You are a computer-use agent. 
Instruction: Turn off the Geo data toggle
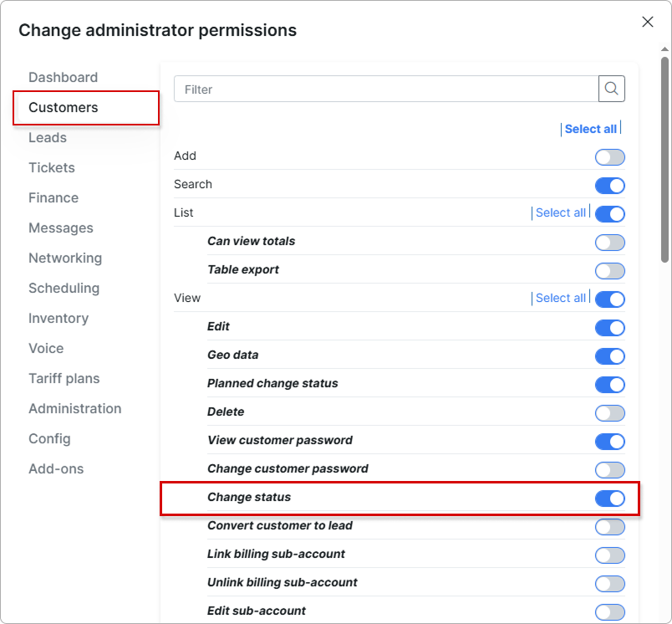pyautogui.click(x=610, y=356)
